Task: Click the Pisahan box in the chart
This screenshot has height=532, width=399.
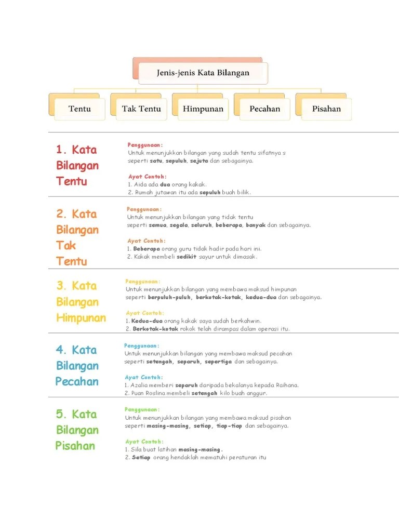Action: tap(326, 109)
